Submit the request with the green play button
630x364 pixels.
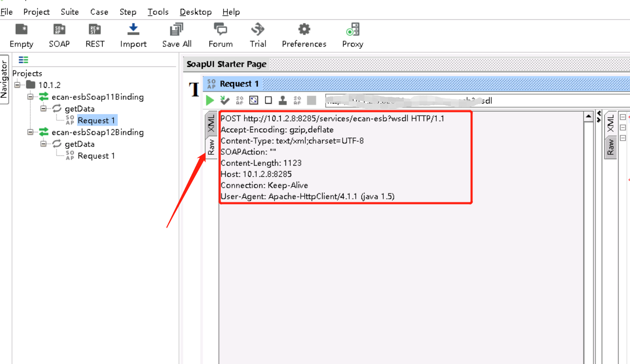(x=210, y=100)
